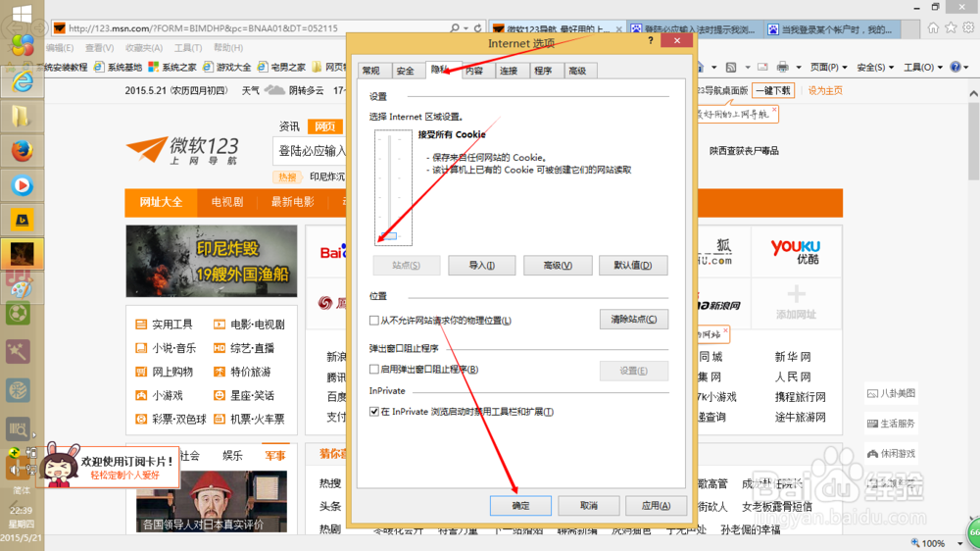The width and height of the screenshot is (980, 551).
Task: Select the 网址大全 navigation tab
Action: click(161, 202)
